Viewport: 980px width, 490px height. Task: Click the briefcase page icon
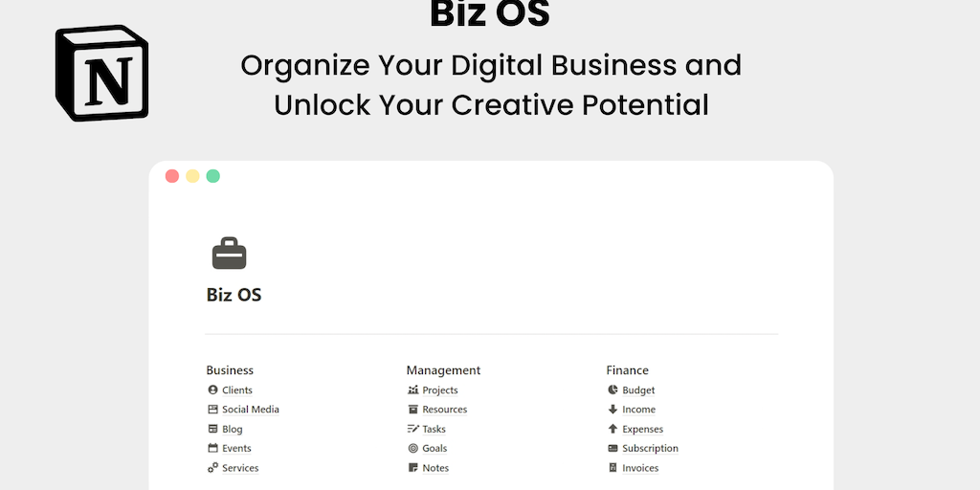pos(229,254)
